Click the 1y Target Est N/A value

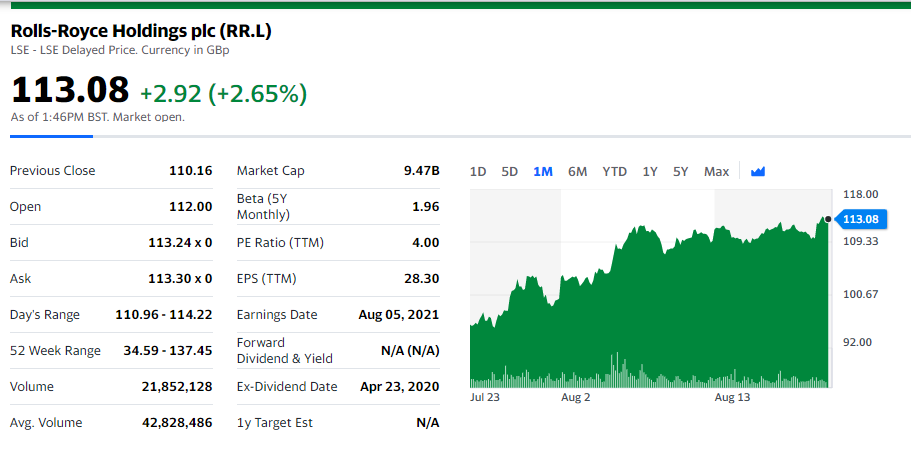click(x=428, y=423)
